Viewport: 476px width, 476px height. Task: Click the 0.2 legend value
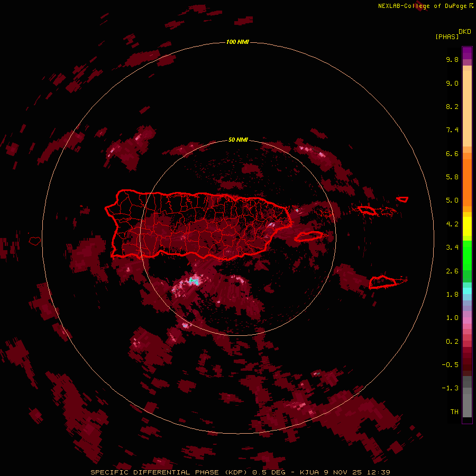coord(452,342)
